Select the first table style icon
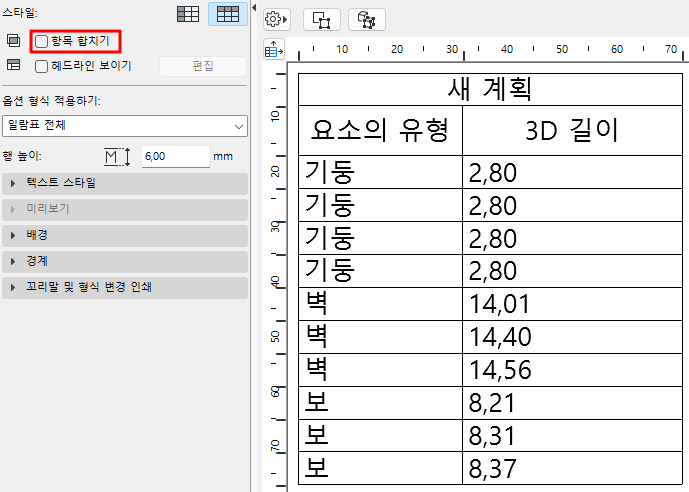This screenshot has height=492, width=689. coord(188,14)
